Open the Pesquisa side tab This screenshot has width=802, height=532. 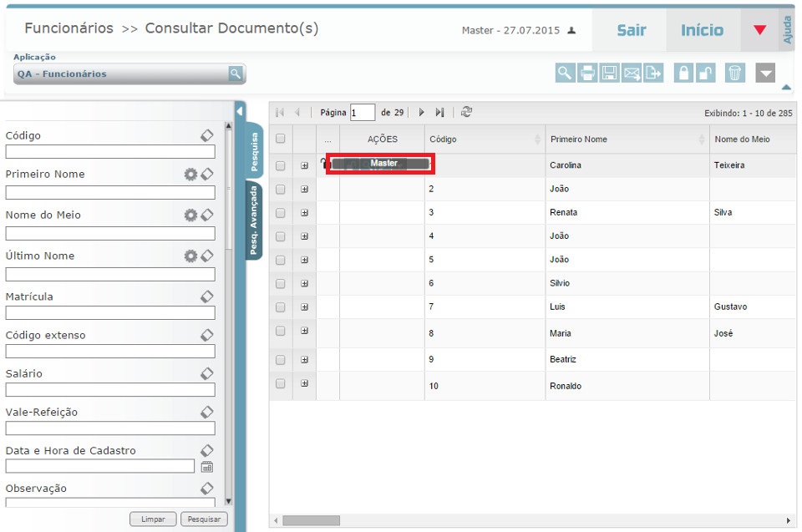click(x=254, y=151)
